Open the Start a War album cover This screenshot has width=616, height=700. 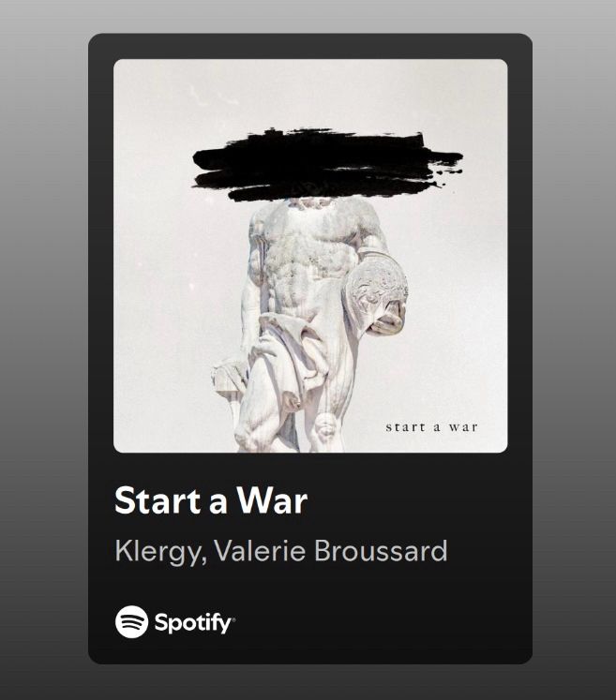point(310,256)
